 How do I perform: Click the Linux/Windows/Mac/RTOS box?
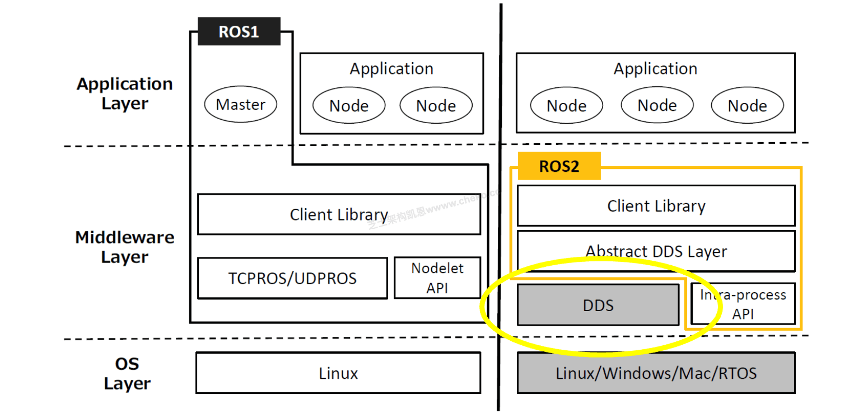[656, 373]
